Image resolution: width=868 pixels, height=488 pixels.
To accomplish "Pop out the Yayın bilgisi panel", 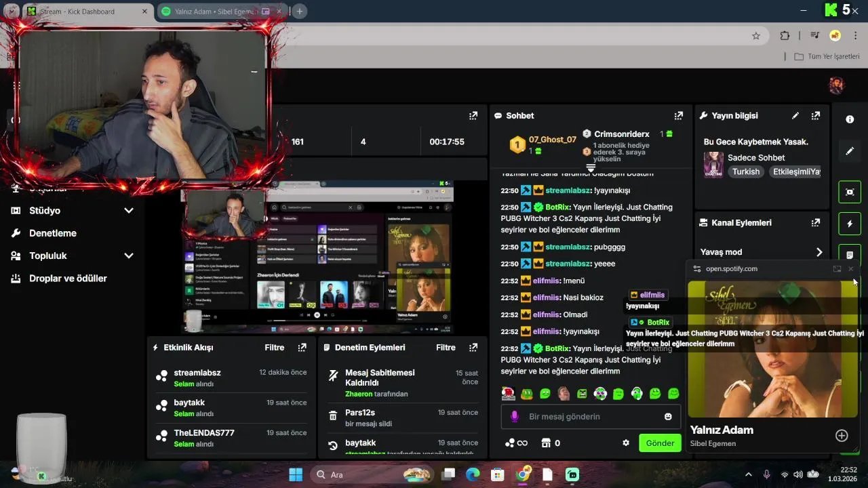I will click(816, 116).
